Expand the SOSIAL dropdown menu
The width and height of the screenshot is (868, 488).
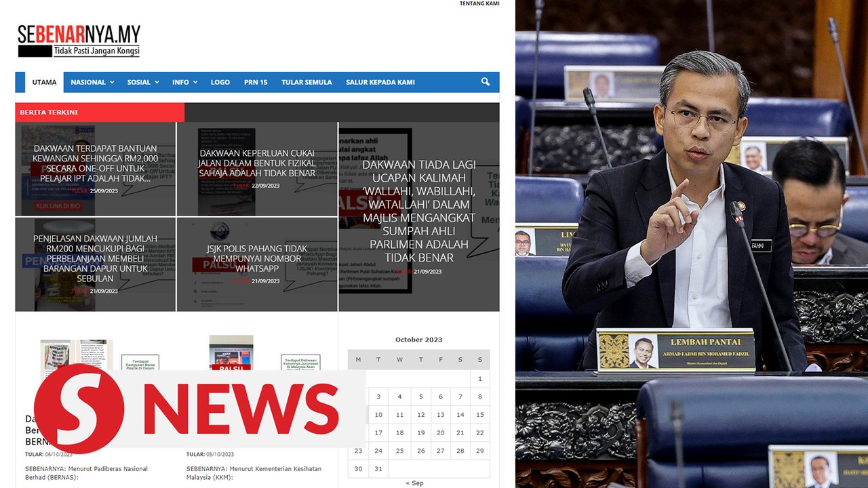tap(143, 82)
